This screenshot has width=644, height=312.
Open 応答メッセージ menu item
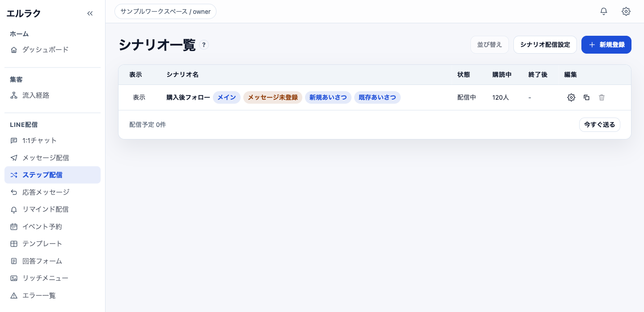[52, 192]
